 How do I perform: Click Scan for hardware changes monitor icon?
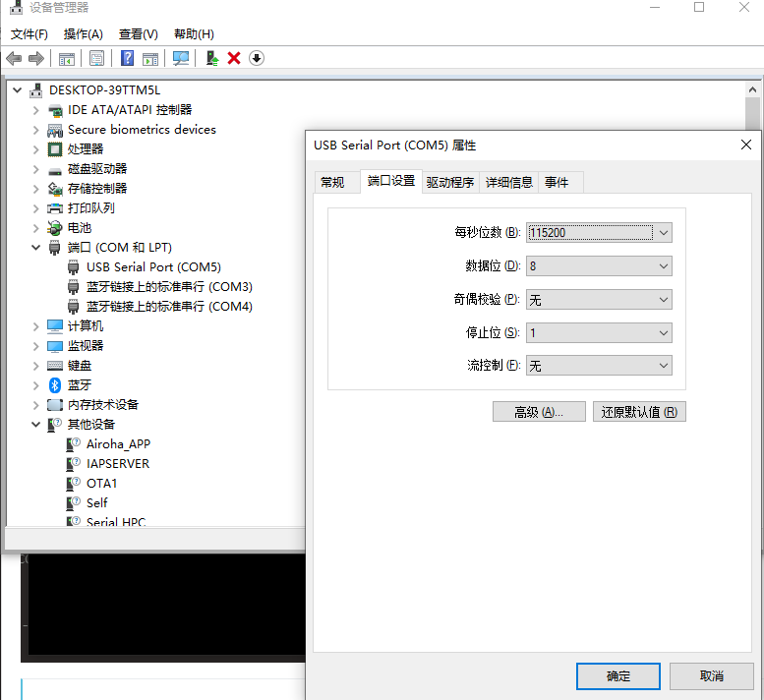(x=180, y=58)
